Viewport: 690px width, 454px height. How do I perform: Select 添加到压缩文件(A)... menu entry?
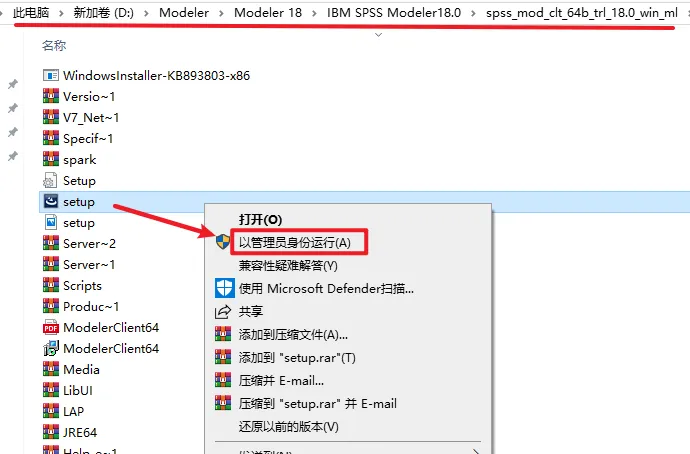293,335
